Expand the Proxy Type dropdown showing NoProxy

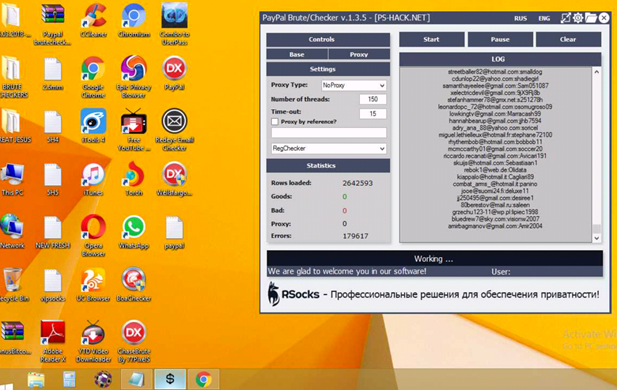point(353,85)
